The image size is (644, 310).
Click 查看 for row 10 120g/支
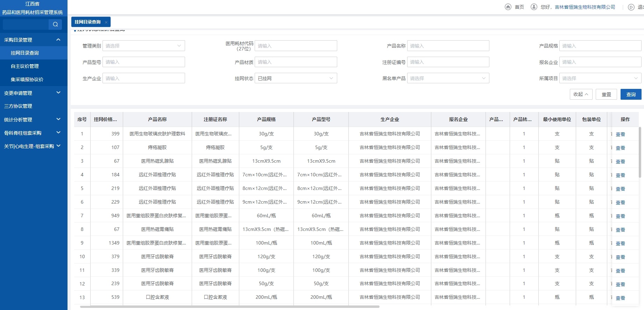(x=620, y=257)
